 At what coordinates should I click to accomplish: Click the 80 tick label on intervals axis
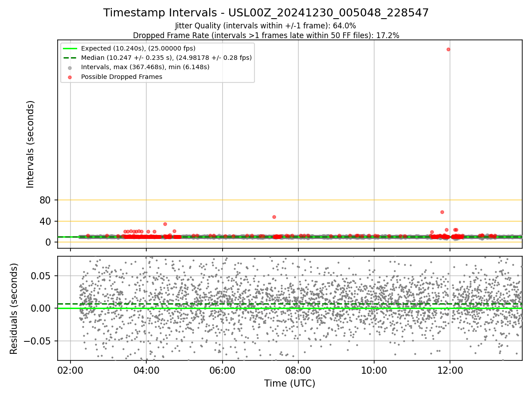[x=45, y=200]
